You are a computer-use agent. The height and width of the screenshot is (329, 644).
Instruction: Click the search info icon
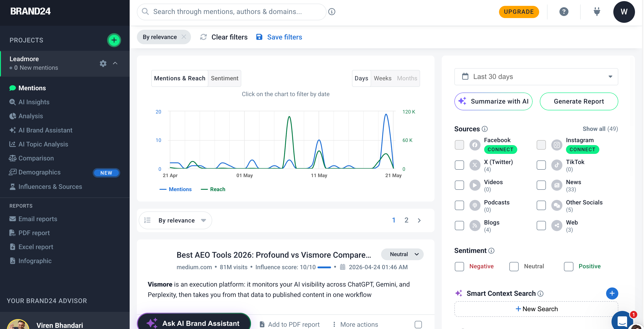coord(331,12)
